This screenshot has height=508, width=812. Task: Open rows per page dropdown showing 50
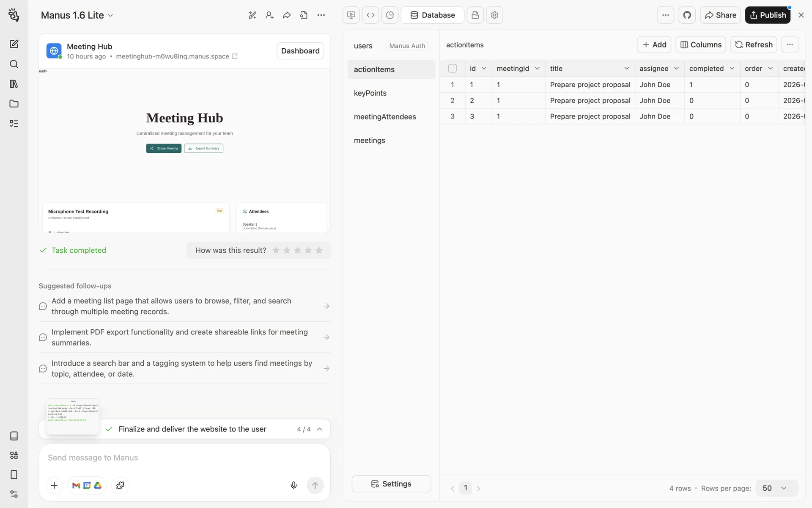point(776,488)
